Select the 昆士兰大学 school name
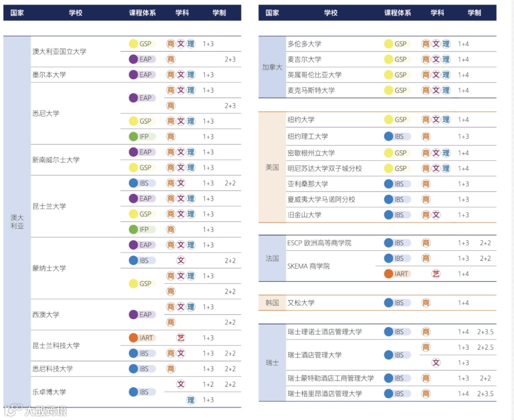 [49, 206]
